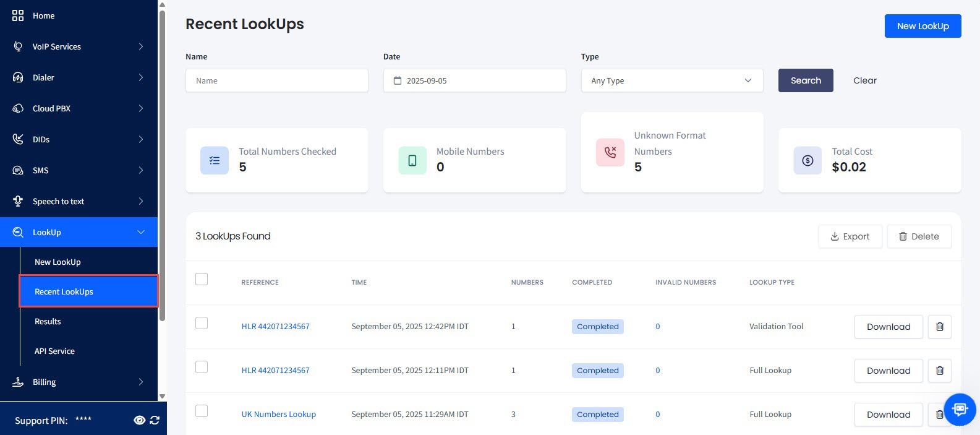Click the Support PIN refresh icon
This screenshot has width=980, height=435.
click(155, 420)
